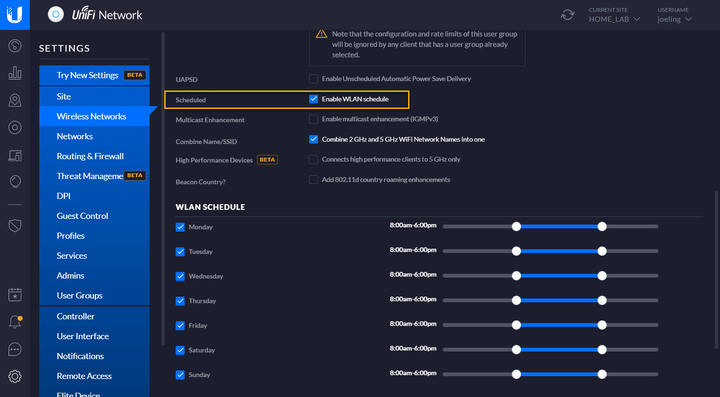Open the Insights lightbulb icon
This screenshot has width=720, height=397.
pos(15,182)
